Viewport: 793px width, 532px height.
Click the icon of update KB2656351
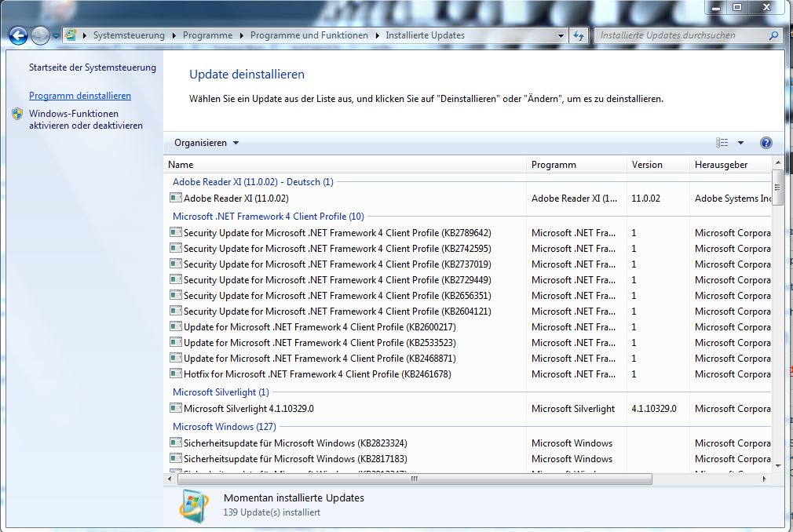176,295
